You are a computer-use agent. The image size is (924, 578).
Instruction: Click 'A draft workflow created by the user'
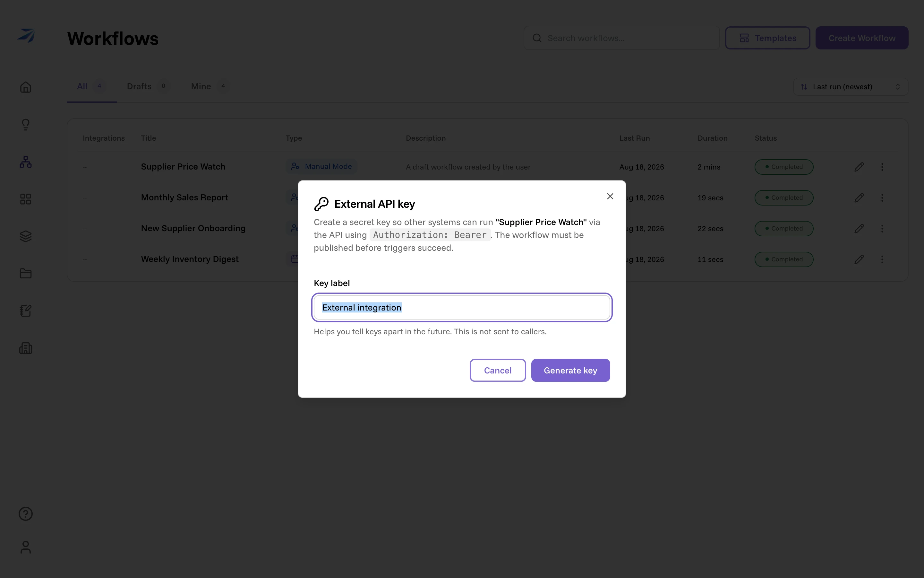point(468,167)
